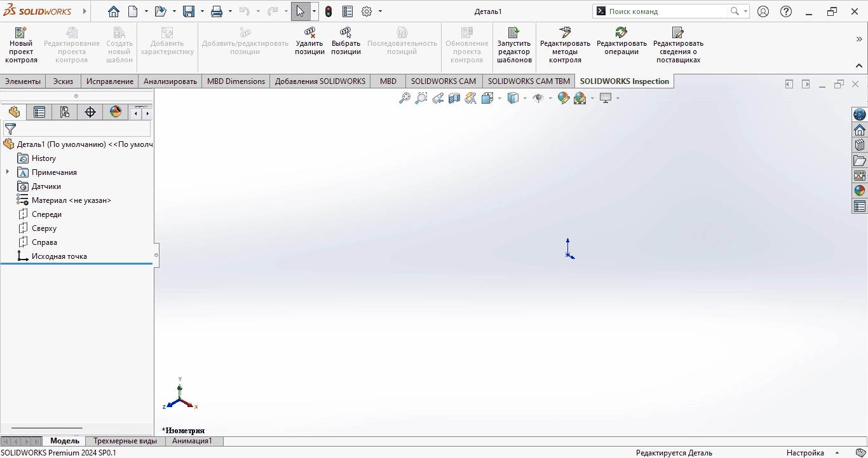Open the Home welcome dialog icon
868x458 pixels.
click(113, 11)
